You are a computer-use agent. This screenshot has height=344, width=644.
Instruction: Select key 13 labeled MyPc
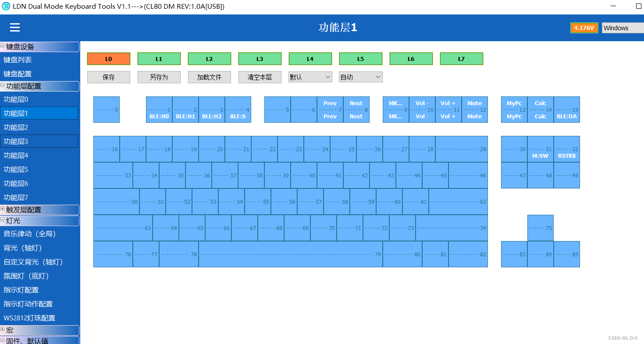coord(514,110)
